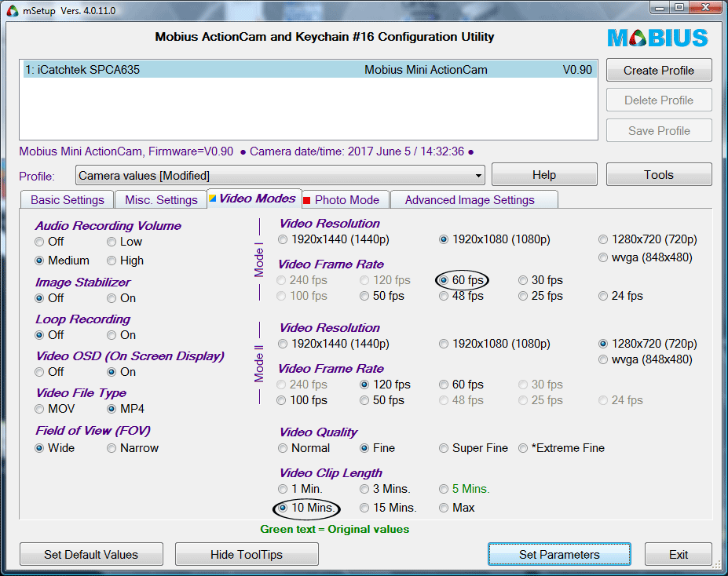
Task: Click the Exit button
Action: point(679,555)
